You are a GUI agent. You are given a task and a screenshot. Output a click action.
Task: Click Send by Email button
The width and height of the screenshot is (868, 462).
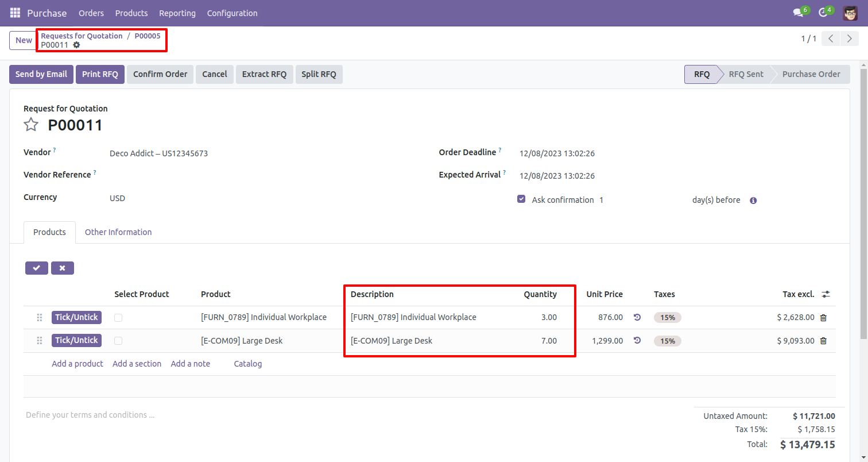pos(41,74)
